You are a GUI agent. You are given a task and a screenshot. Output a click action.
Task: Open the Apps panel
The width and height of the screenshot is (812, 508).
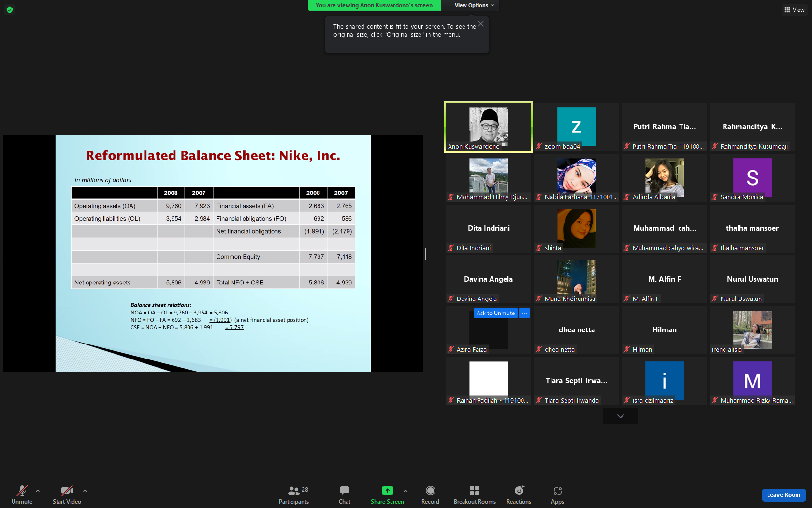point(557,494)
